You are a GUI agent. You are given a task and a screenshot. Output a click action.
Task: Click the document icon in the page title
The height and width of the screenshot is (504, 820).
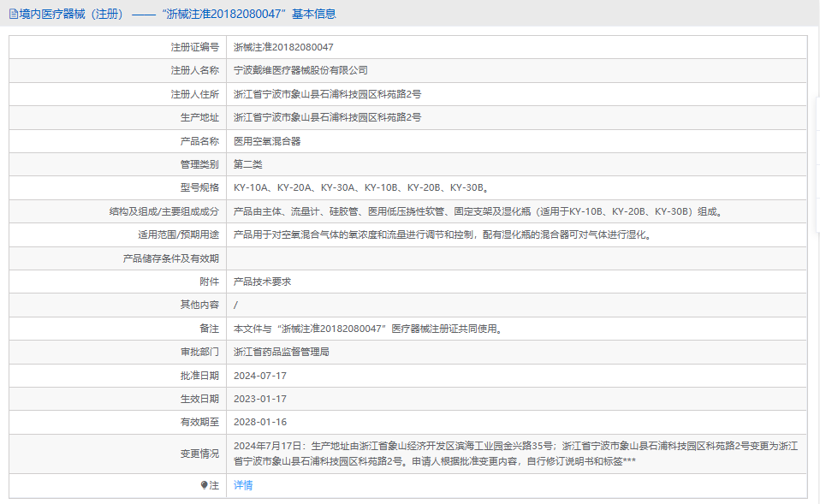(14, 14)
